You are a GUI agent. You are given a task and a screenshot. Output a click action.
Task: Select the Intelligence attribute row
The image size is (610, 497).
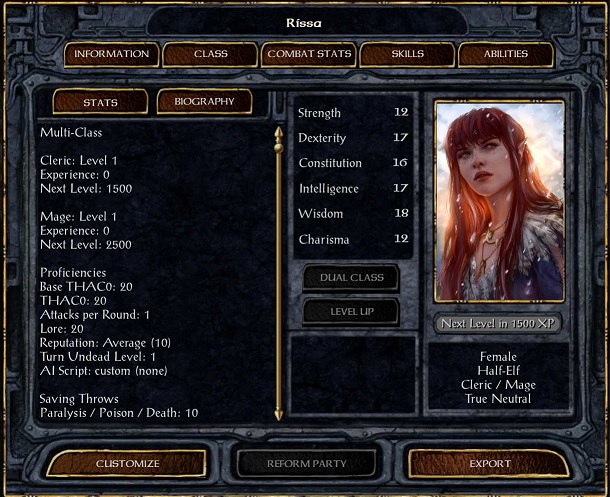(353, 189)
